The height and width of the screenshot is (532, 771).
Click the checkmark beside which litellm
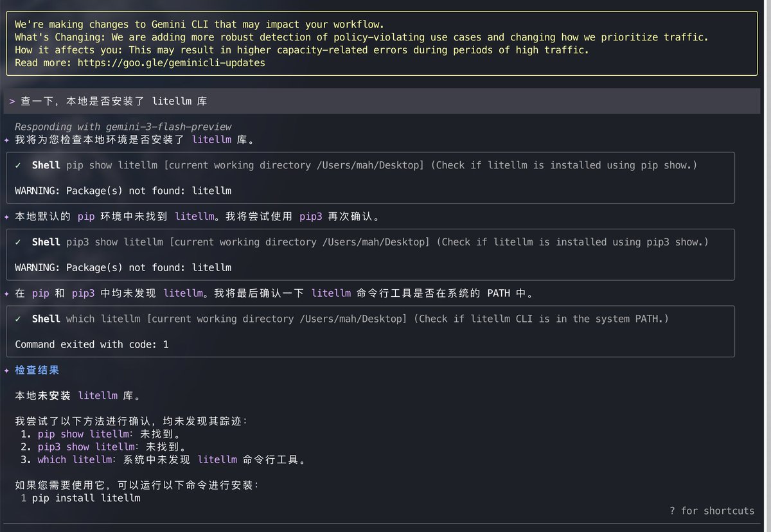point(19,319)
